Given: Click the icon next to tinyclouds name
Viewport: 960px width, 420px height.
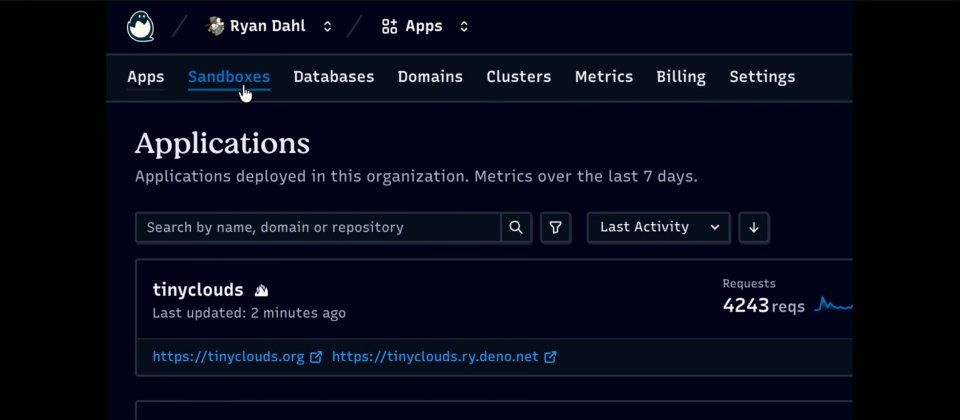Looking at the screenshot, I should point(261,290).
